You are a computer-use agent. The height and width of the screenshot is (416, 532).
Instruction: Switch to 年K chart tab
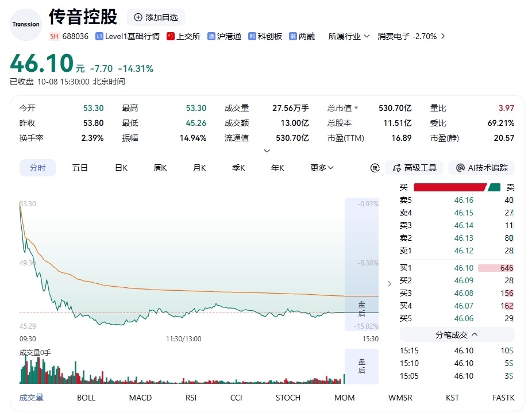coord(277,168)
